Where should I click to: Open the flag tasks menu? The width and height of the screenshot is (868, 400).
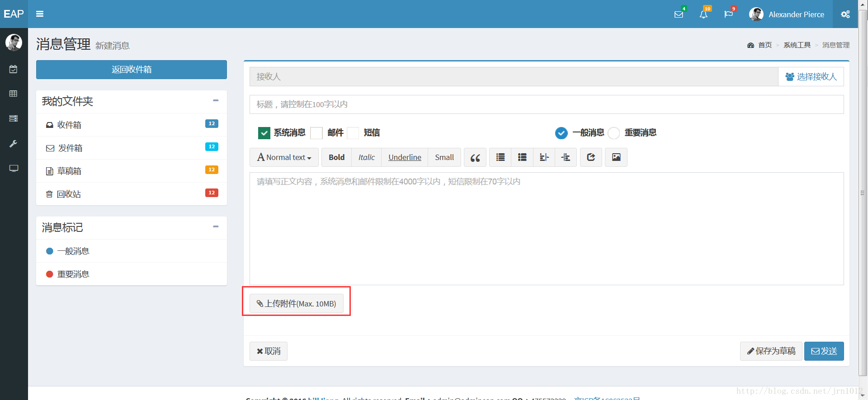728,14
